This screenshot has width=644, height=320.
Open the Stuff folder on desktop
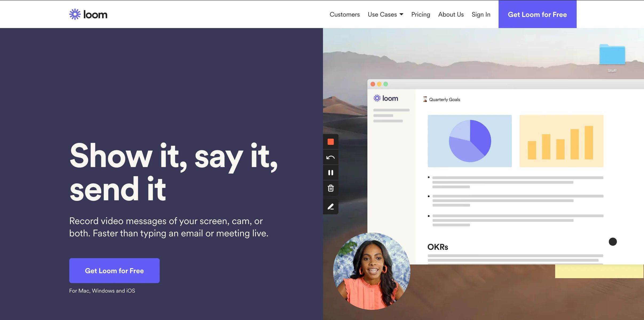(x=612, y=55)
